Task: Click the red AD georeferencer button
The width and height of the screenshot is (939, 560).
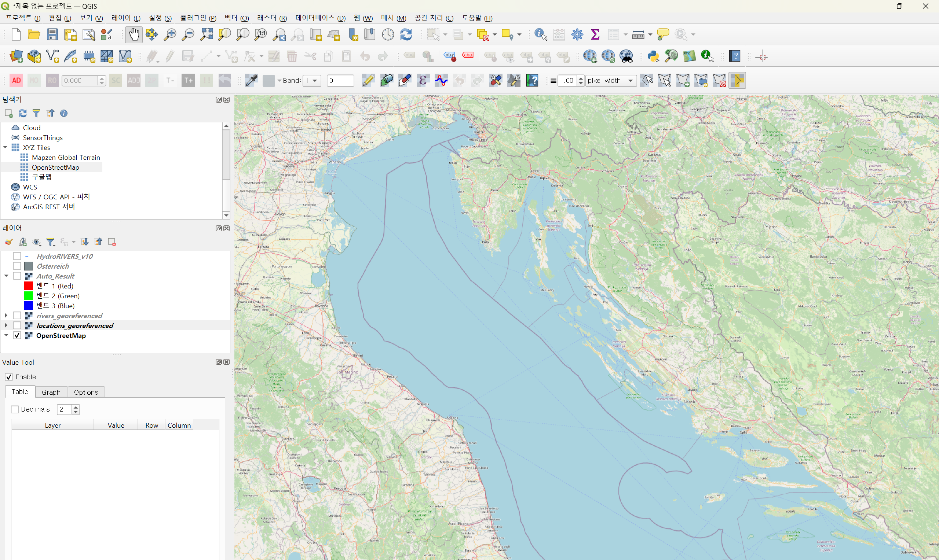Action: click(16, 80)
